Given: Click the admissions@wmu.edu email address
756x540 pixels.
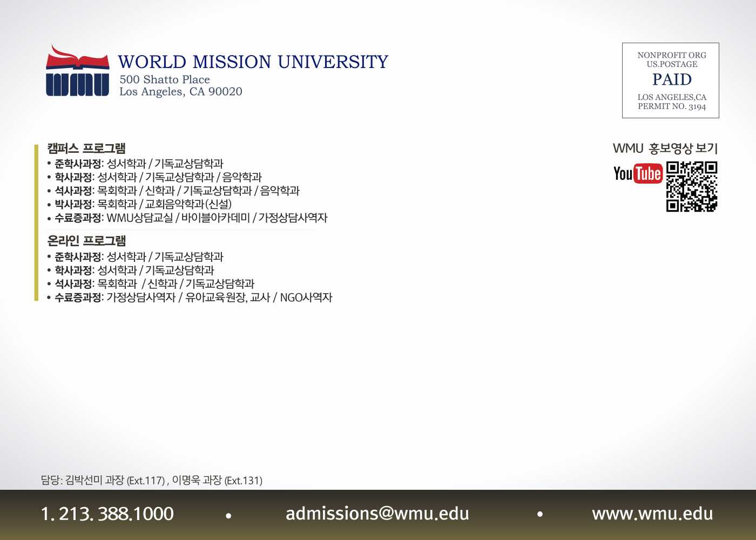Looking at the screenshot, I should click(x=377, y=514).
